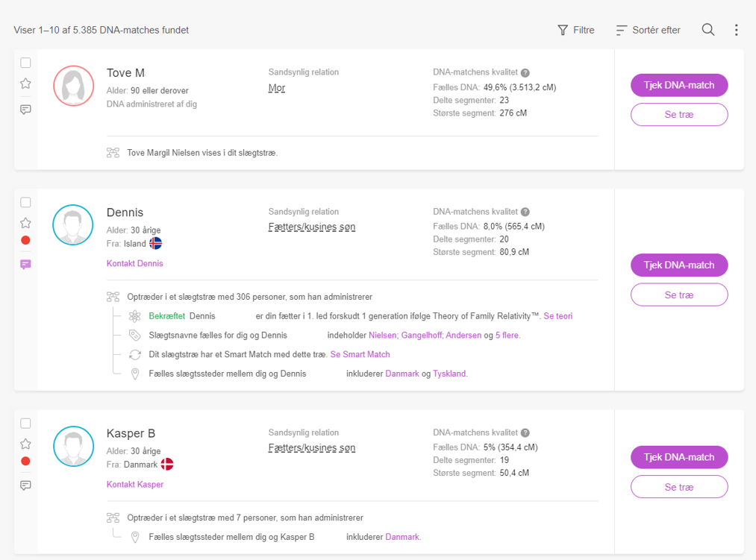Open notes icon for Tove M

[25, 110]
